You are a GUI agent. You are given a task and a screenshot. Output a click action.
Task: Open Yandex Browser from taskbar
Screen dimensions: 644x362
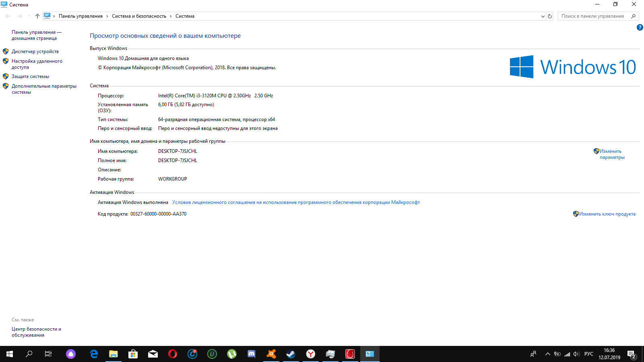pyautogui.click(x=311, y=354)
